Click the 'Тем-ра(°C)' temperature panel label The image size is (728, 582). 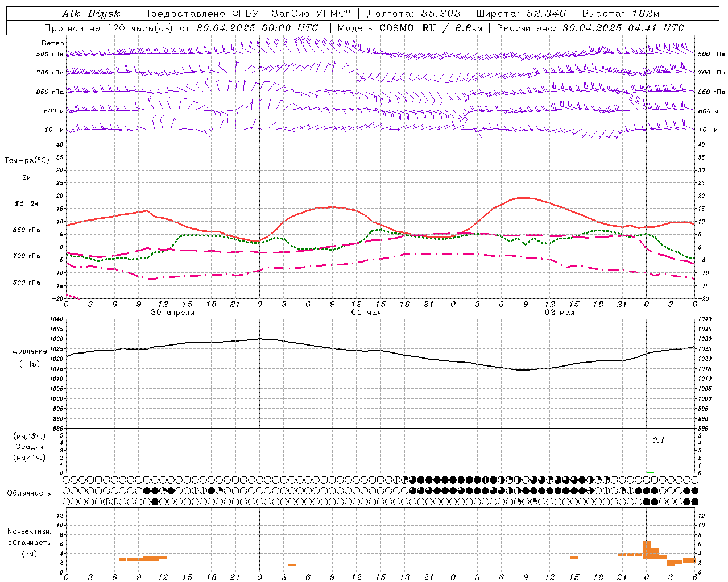27,161
